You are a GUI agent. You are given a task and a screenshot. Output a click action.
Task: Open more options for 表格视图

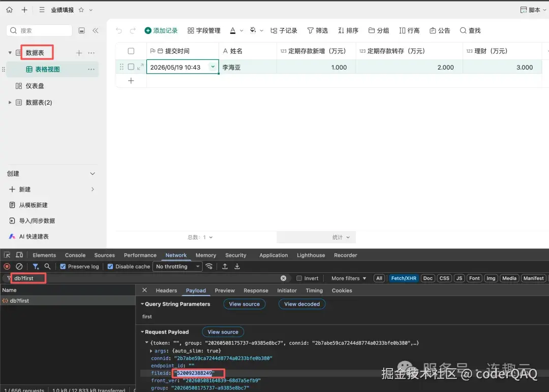pos(91,69)
